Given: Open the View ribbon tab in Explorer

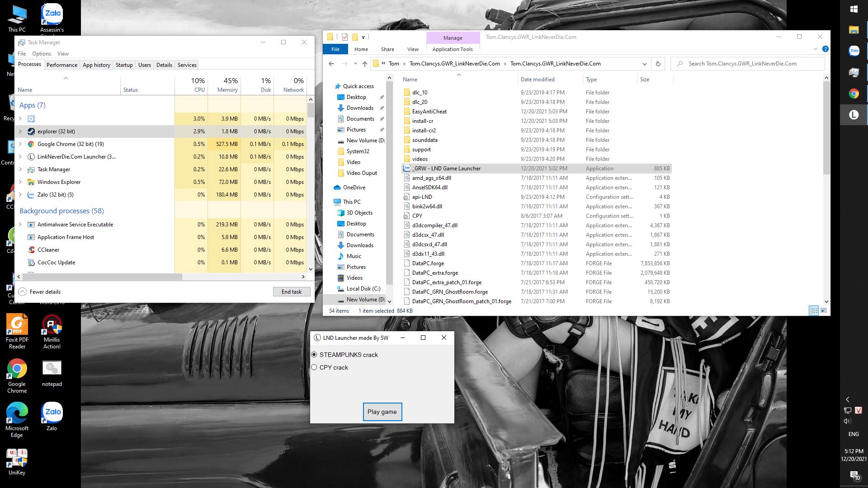Looking at the screenshot, I should pos(413,49).
